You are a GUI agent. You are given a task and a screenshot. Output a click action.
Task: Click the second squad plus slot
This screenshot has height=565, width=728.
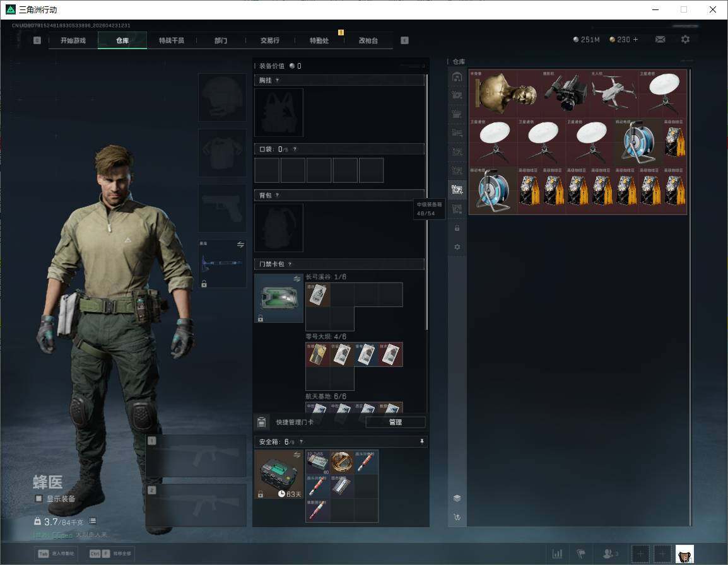(x=662, y=554)
